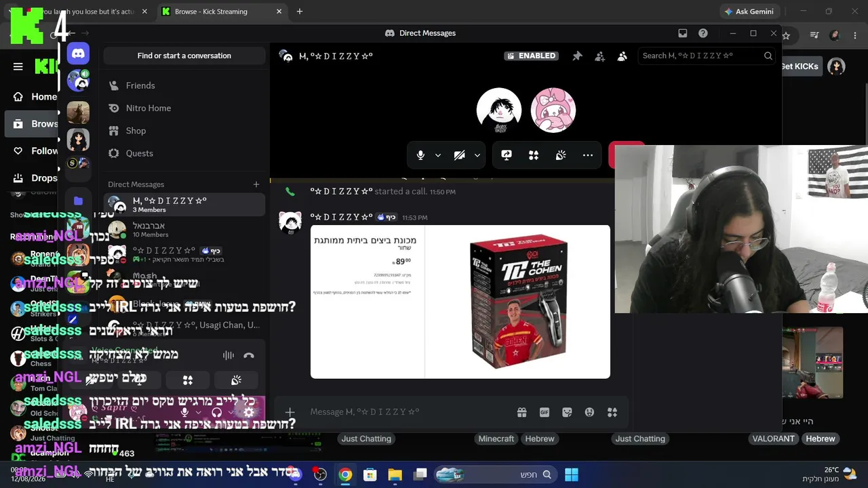Open the sticker picker
This screenshot has height=488, width=868.
pos(567,412)
